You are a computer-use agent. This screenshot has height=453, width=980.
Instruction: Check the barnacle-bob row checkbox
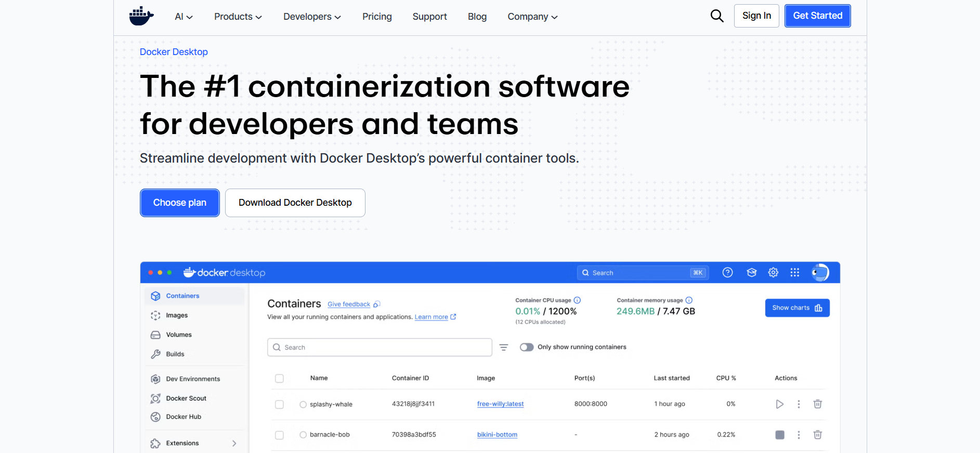tap(279, 435)
